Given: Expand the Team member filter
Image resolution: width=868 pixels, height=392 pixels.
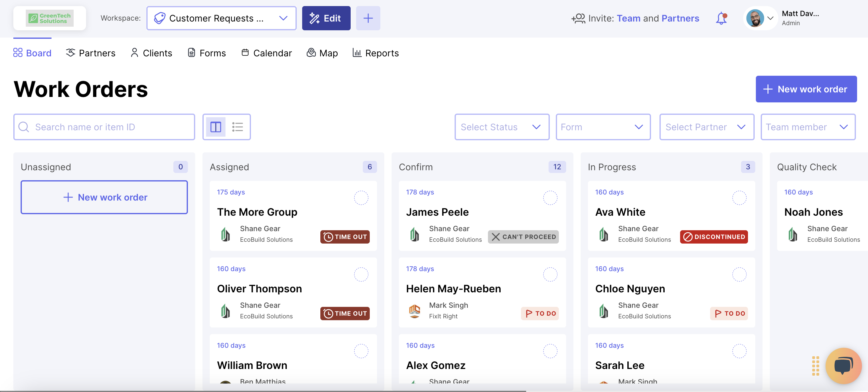Looking at the screenshot, I should (x=808, y=127).
